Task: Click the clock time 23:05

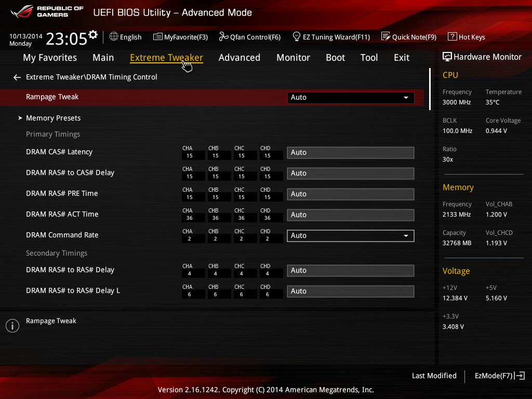Action: click(x=66, y=38)
